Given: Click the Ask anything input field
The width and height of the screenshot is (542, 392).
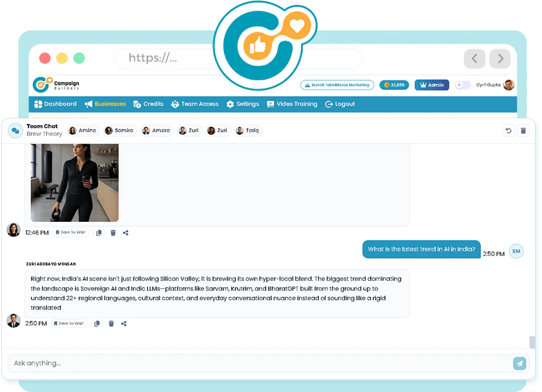Looking at the screenshot, I should point(260,364).
